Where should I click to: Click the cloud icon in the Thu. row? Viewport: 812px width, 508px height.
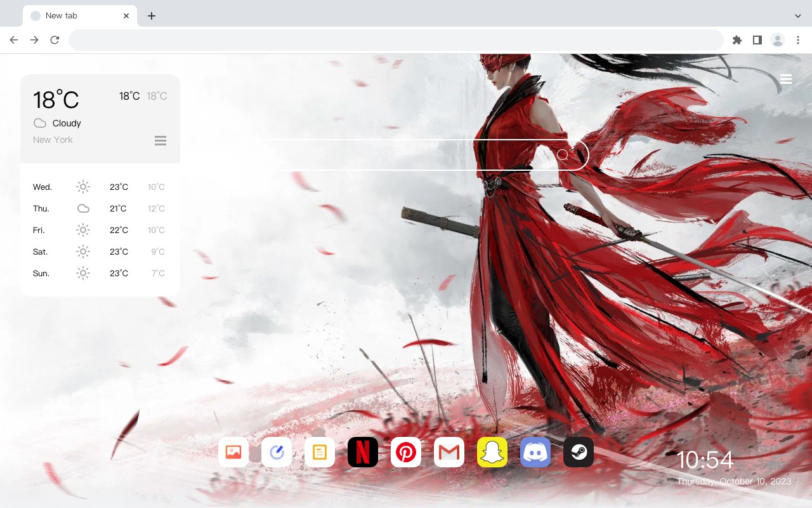(x=83, y=208)
